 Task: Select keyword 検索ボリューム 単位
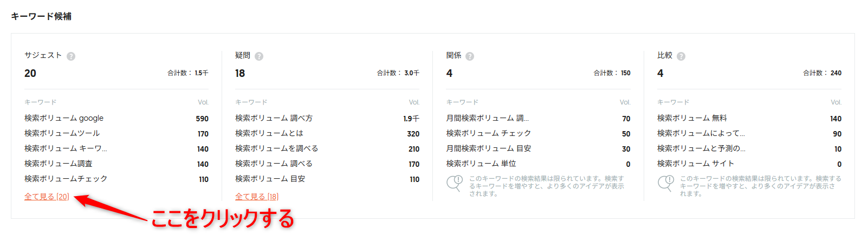[x=481, y=164]
